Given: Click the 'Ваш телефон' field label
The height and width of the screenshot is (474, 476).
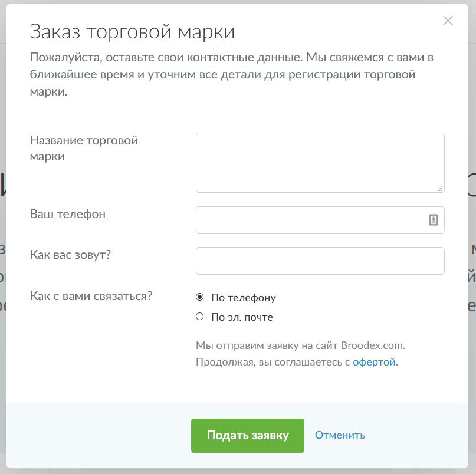Looking at the screenshot, I should pyautogui.click(x=68, y=214).
